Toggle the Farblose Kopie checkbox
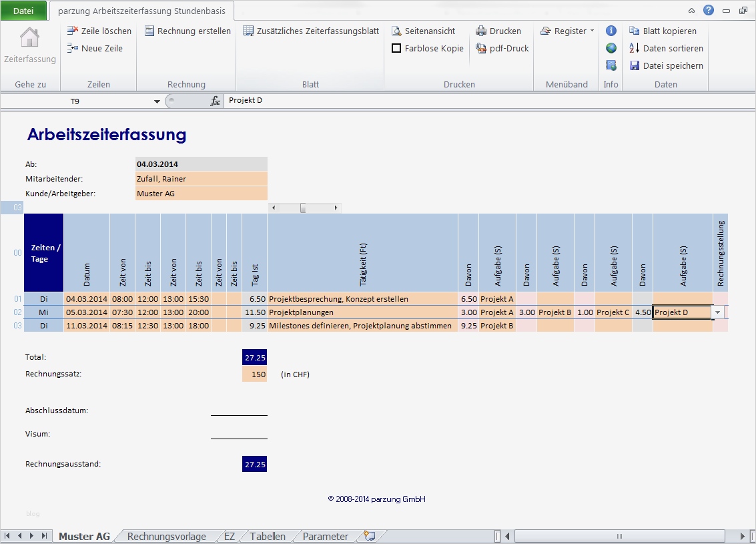 (x=396, y=48)
